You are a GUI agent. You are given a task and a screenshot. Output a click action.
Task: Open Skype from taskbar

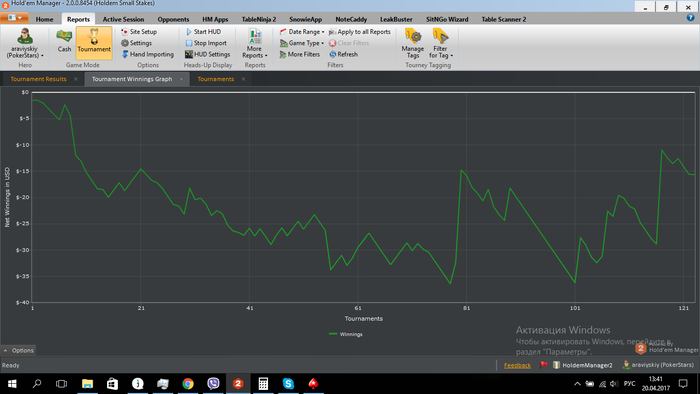(288, 384)
